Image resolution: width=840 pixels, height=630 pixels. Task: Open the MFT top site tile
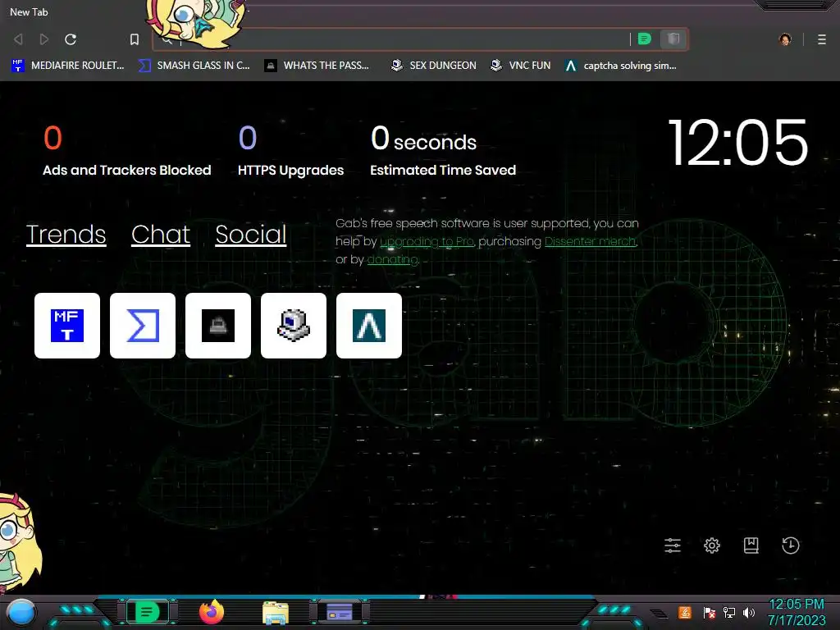pyautogui.click(x=67, y=326)
